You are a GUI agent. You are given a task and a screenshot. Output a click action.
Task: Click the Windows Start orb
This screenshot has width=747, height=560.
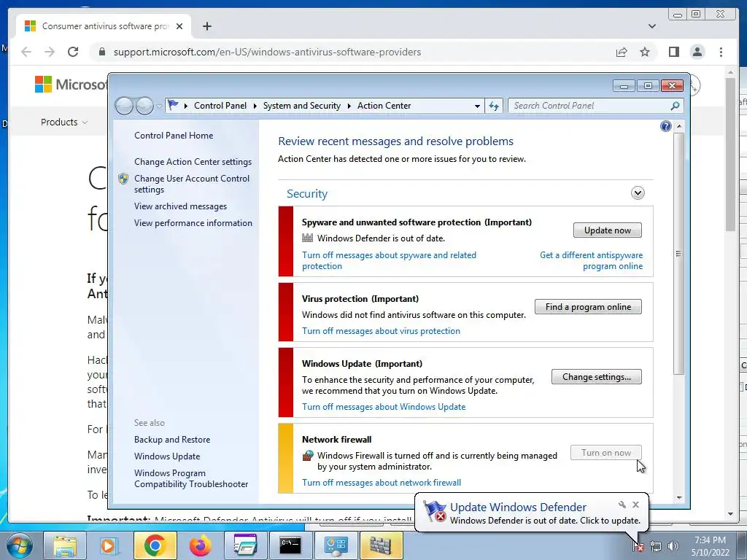[x=20, y=545]
